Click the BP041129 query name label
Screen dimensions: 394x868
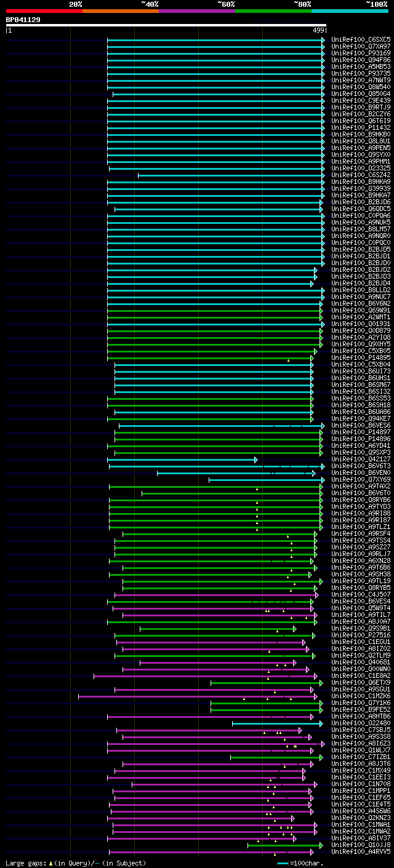coord(23,20)
